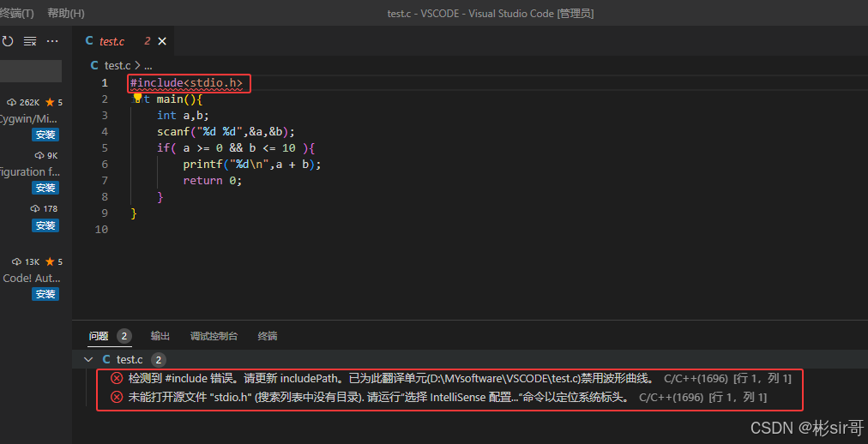Click line number 10 in the gutter
868x444 pixels.
point(102,230)
